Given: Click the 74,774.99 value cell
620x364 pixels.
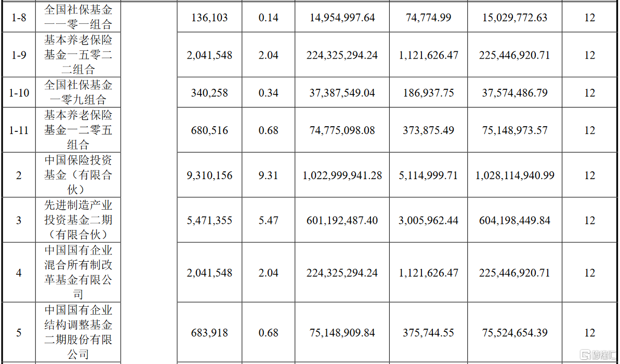Looking at the screenshot, I should [429, 18].
